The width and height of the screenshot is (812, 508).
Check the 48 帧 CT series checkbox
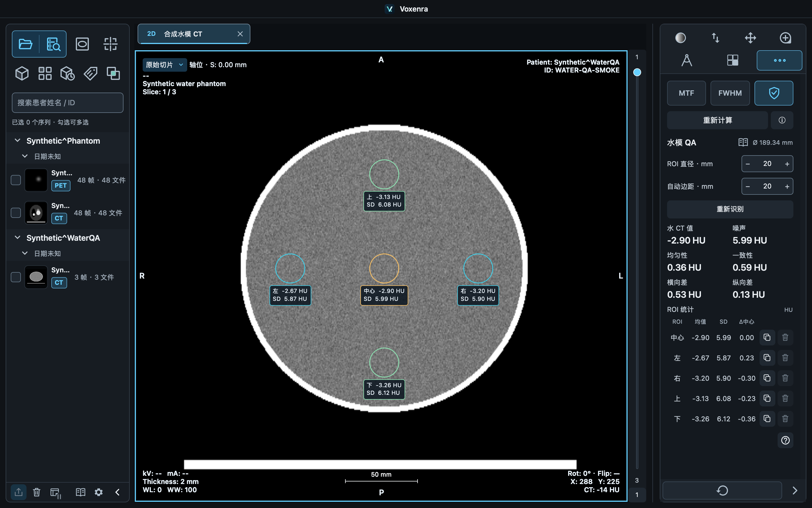coord(16,213)
